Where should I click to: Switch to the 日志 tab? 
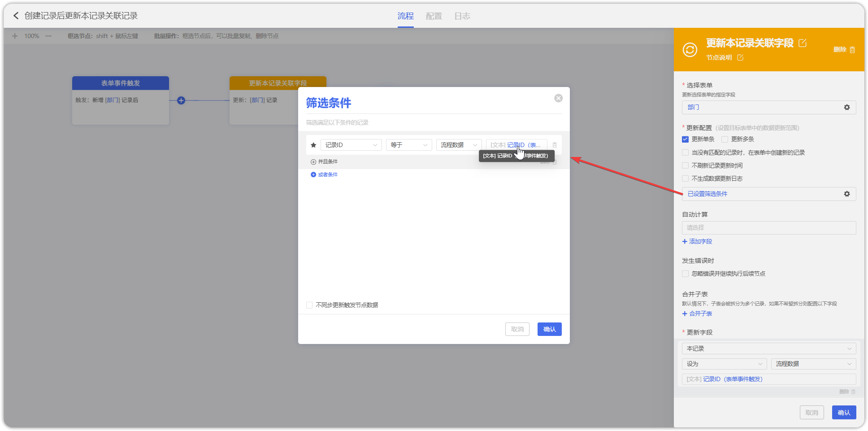[462, 16]
